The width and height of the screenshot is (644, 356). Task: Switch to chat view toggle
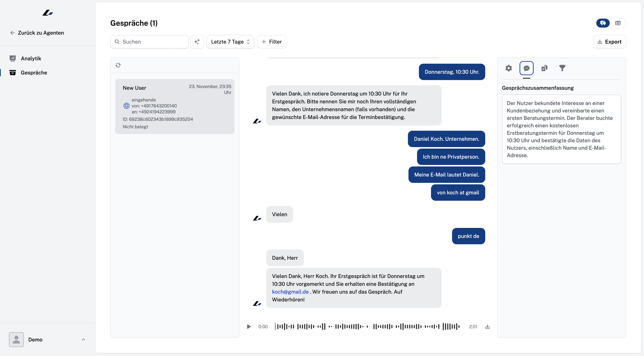point(603,23)
